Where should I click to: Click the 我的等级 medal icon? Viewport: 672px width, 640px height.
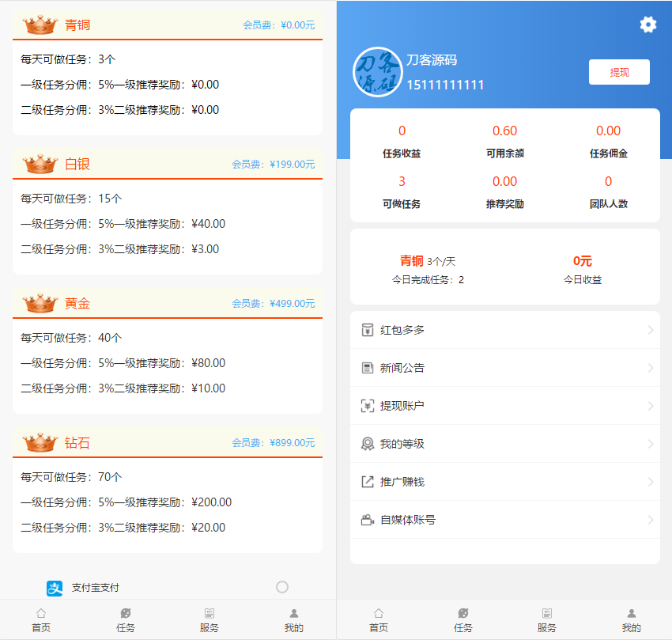(367, 444)
